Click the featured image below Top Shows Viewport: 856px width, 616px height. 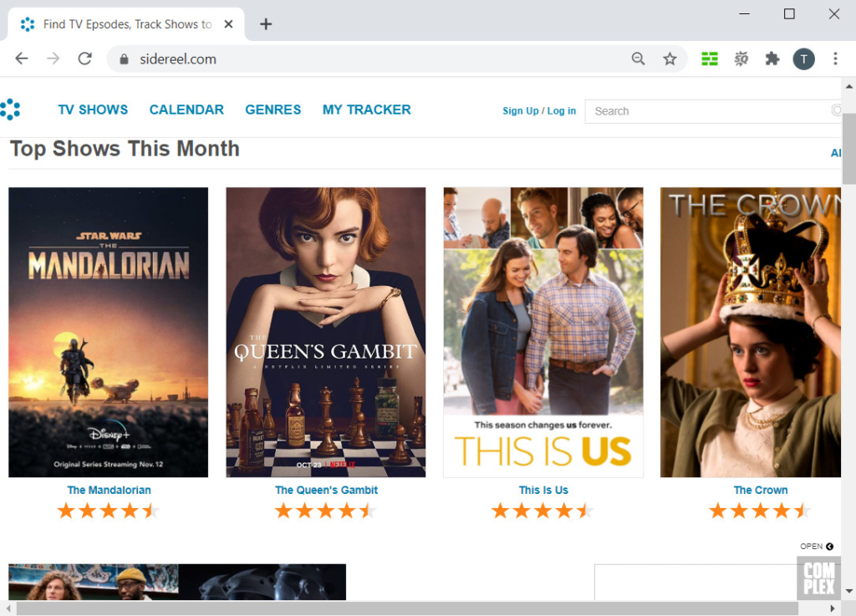[177, 582]
